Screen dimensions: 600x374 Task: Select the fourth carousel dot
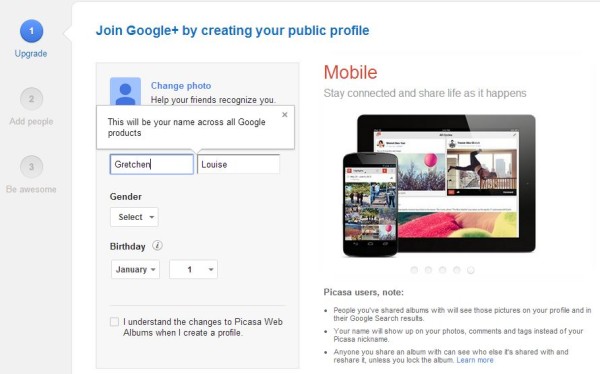pyautogui.click(x=457, y=270)
